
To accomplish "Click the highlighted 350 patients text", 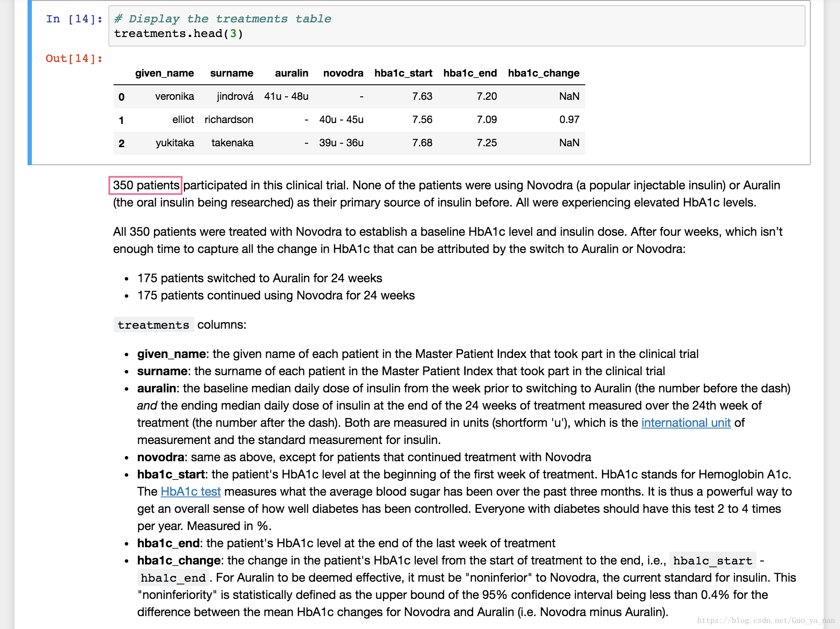I will (x=145, y=185).
